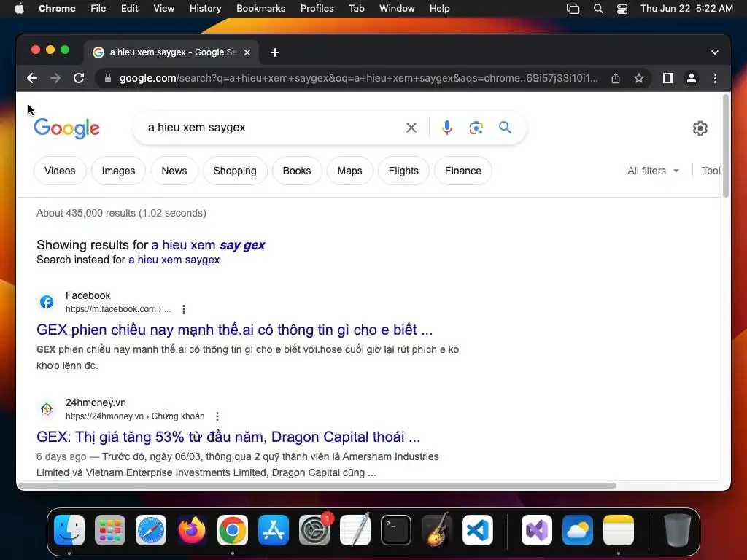The height and width of the screenshot is (560, 747).
Task: Open the Bookmarks menu
Action: click(260, 9)
